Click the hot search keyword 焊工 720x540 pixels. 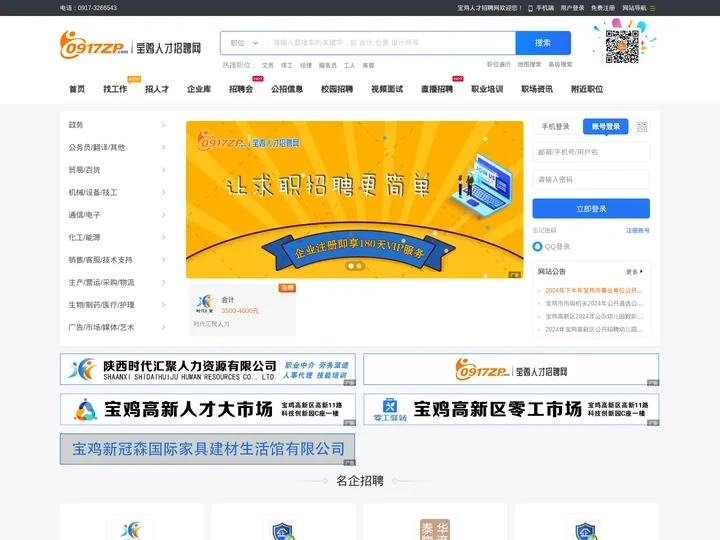tap(287, 65)
